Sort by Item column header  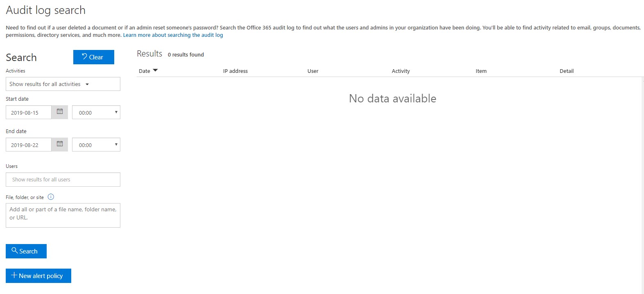481,71
